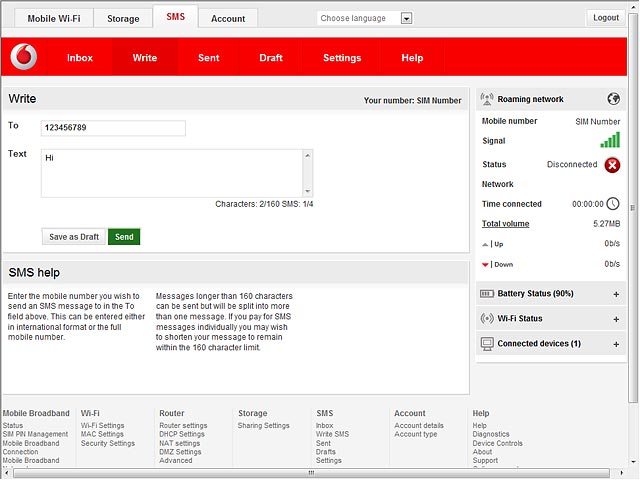Select the SMS tab
This screenshot has height=480, width=640.
176,17
